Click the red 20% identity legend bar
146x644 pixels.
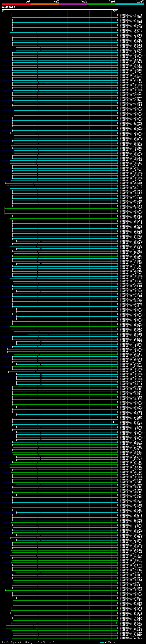click(16, 4)
